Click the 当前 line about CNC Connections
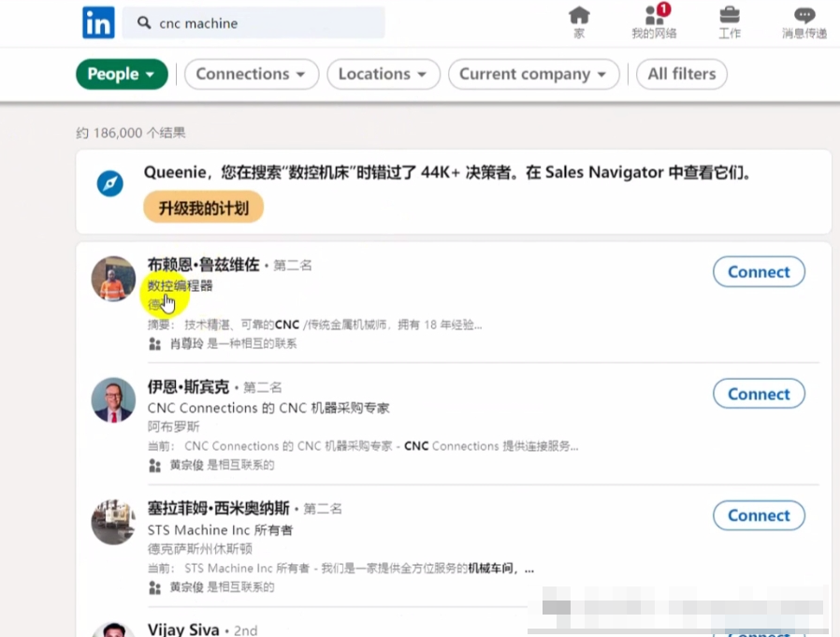Screen dimensions: 840x637 (363, 446)
